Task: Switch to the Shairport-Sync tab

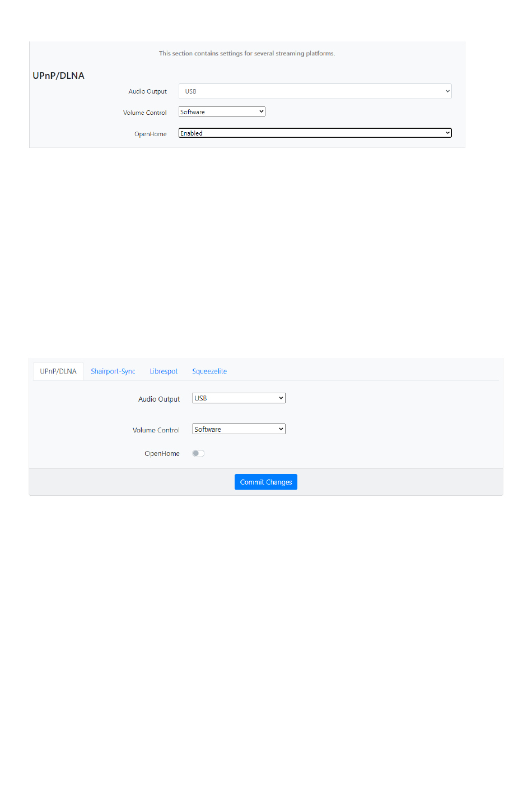Action: 113,371
